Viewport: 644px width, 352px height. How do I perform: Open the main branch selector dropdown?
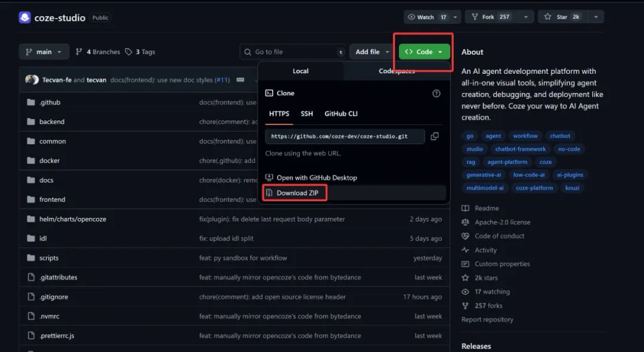pos(44,52)
